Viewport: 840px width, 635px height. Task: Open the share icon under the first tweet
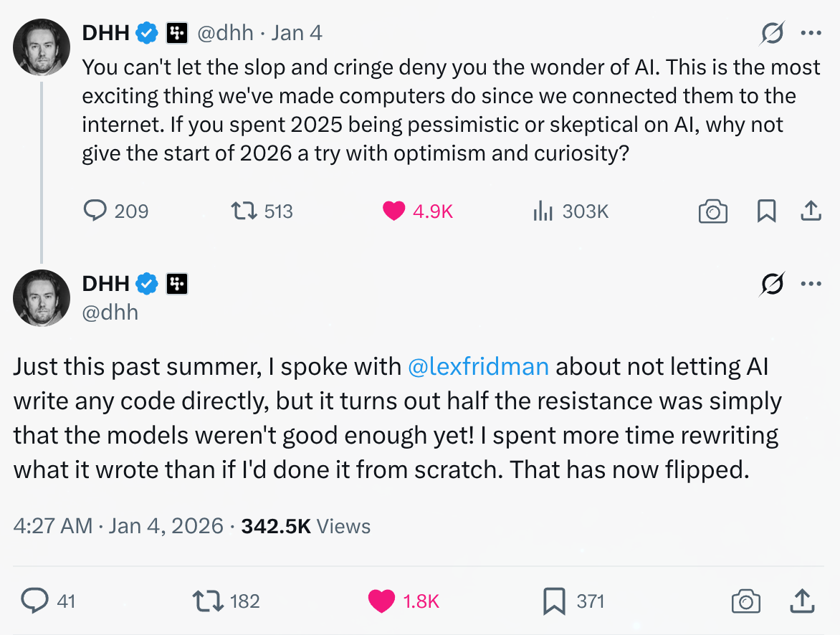(x=810, y=211)
